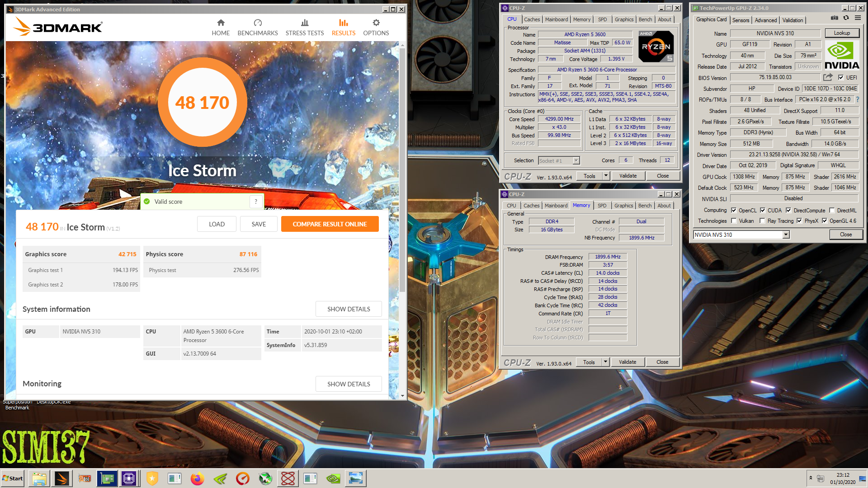This screenshot has width=868, height=488.
Task: Toggle the DirectML checkbox
Action: (832, 210)
